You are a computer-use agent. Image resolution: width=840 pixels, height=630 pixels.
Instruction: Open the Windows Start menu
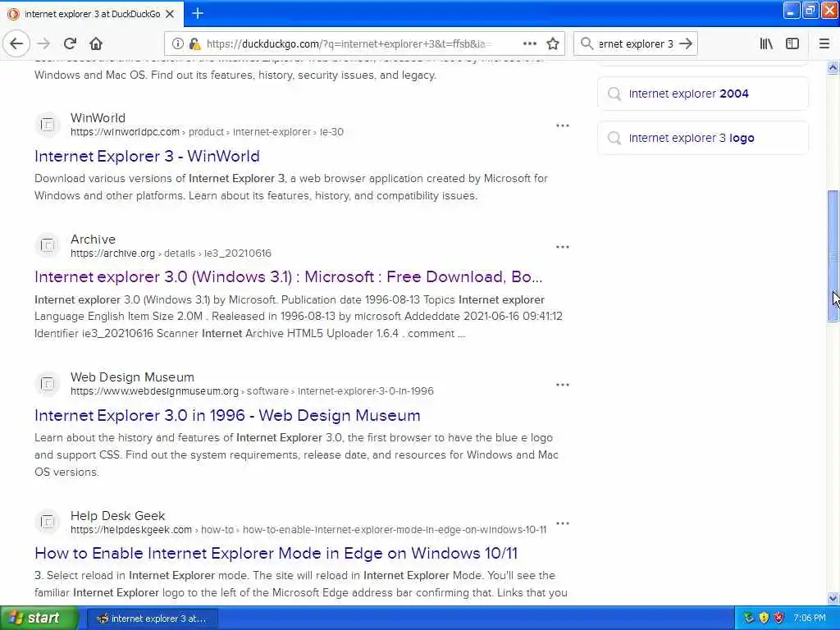pos(39,618)
